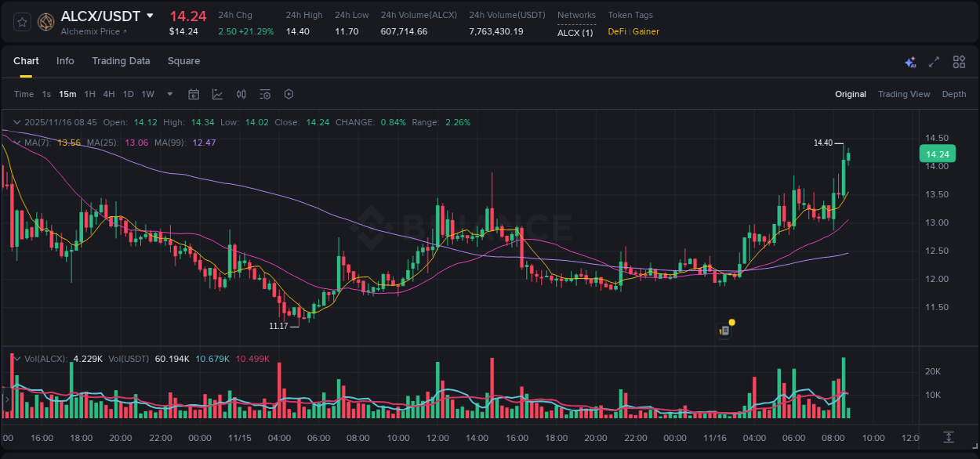Open chart settings hexagon icon

tap(289, 94)
